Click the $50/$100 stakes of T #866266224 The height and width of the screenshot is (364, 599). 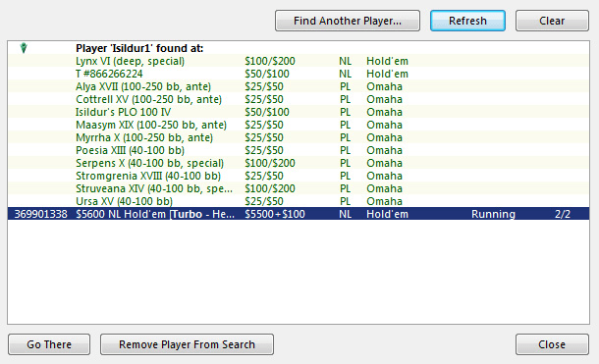(267, 74)
